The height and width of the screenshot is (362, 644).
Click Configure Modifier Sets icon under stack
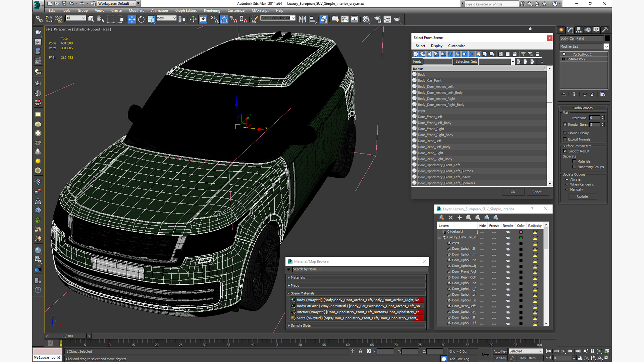[603, 95]
